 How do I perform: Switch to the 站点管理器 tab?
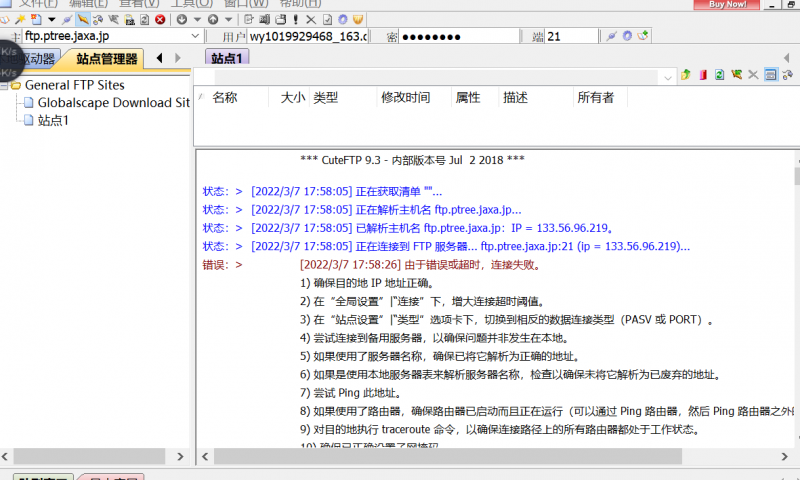click(107, 58)
